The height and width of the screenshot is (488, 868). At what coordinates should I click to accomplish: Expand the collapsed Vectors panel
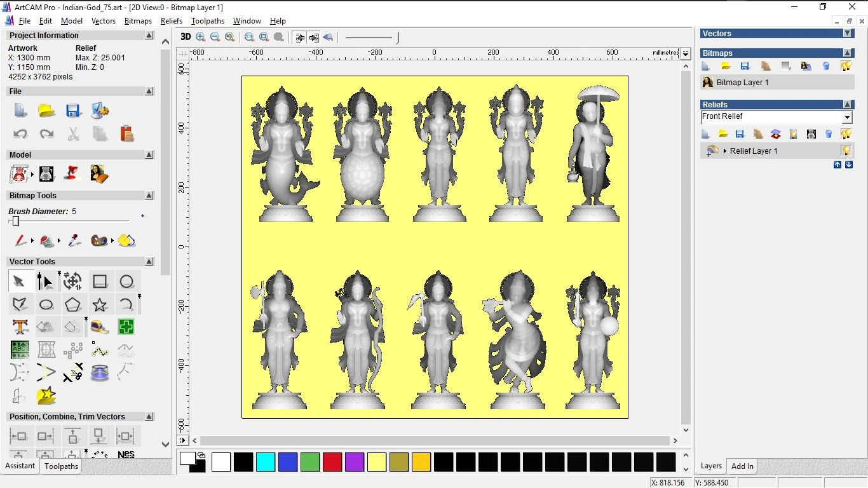point(847,34)
